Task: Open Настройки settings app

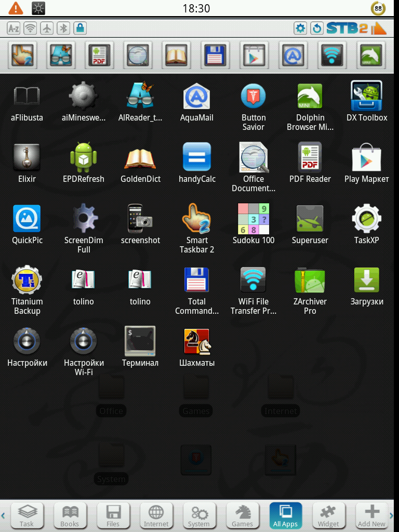Action: tap(27, 347)
